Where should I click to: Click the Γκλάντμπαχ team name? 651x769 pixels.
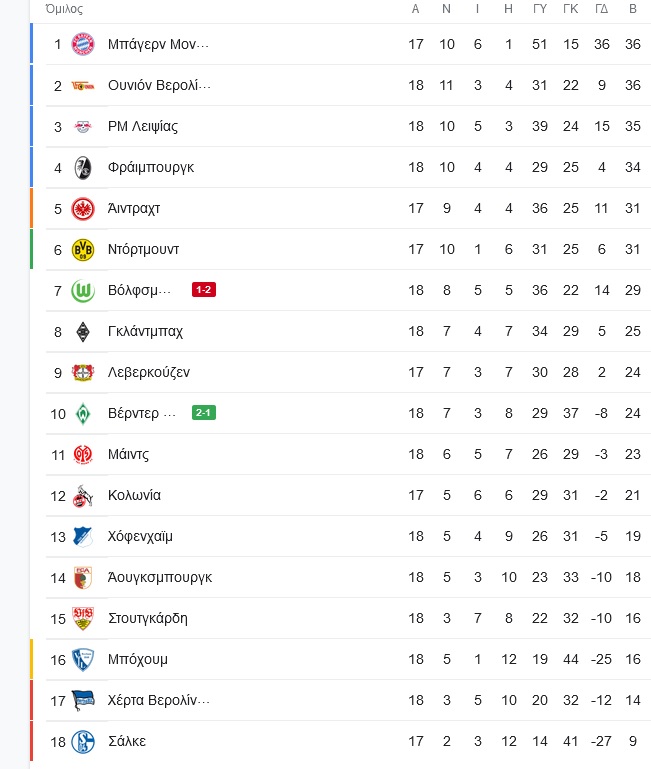(145, 332)
